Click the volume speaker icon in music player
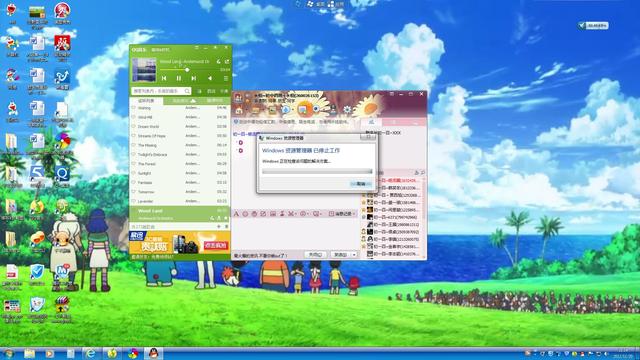The image size is (640, 360). pos(210,78)
